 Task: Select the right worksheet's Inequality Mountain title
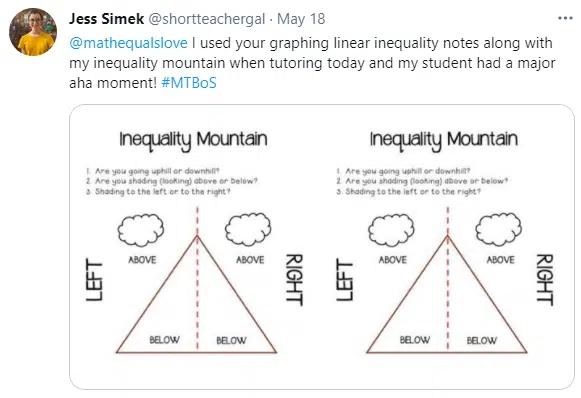pyautogui.click(x=444, y=140)
